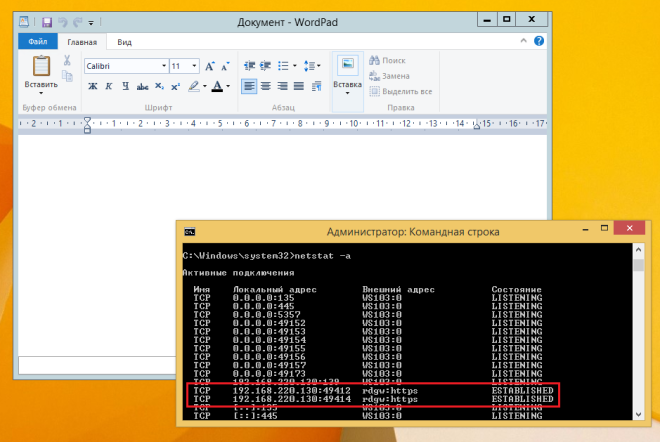Image resolution: width=660 pixels, height=442 pixels.
Task: Switch to the Вид tab
Action: click(x=124, y=42)
